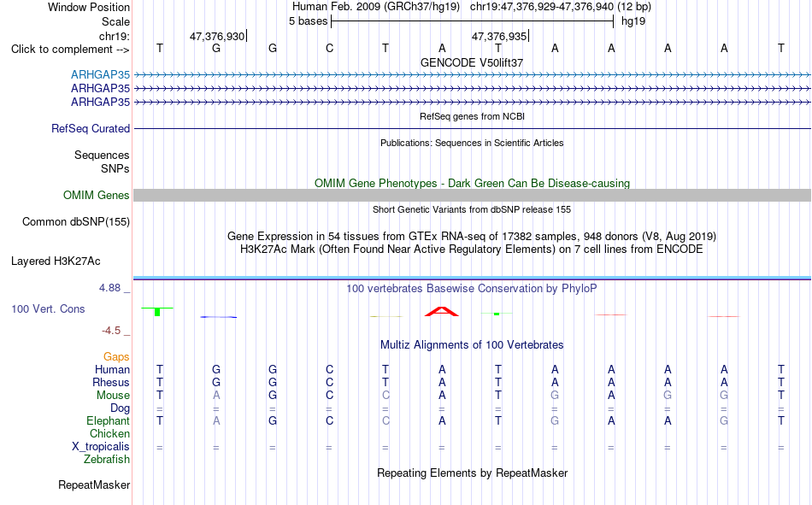Image resolution: width=812 pixels, height=505 pixels.
Task: Click the chr19:47,376,929-47,376,940 (12 bp) position text
Action: pyautogui.click(x=561, y=7)
